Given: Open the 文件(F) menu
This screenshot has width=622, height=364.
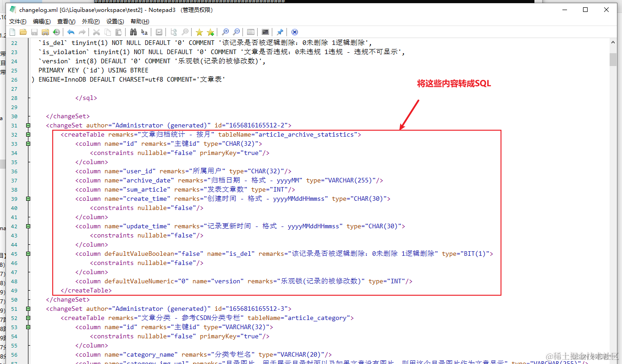Looking at the screenshot, I should coord(18,21).
